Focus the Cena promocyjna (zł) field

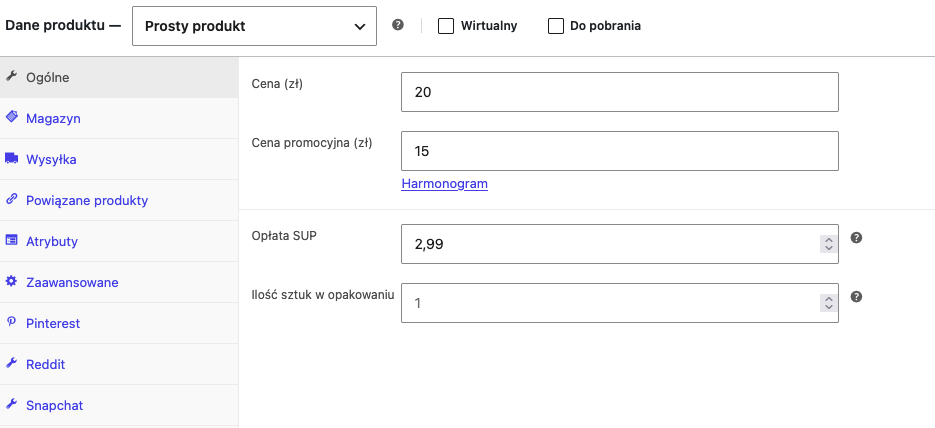tap(620, 151)
